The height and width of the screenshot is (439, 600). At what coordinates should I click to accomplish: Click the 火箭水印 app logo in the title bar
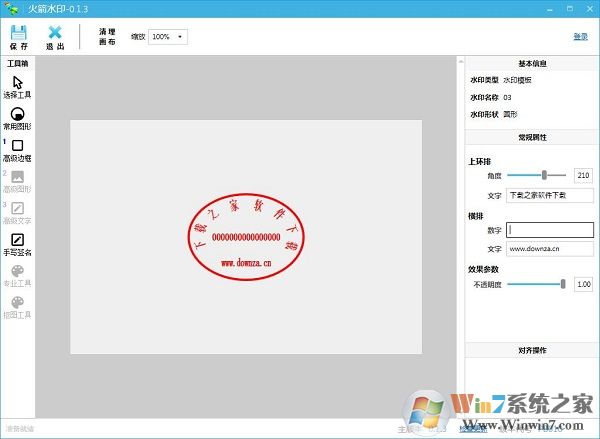pyautogui.click(x=11, y=8)
